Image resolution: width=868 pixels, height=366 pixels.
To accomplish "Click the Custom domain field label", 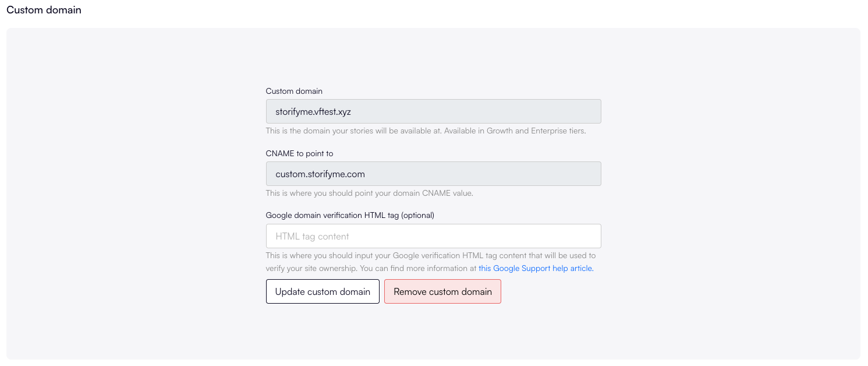I will pyautogui.click(x=294, y=91).
